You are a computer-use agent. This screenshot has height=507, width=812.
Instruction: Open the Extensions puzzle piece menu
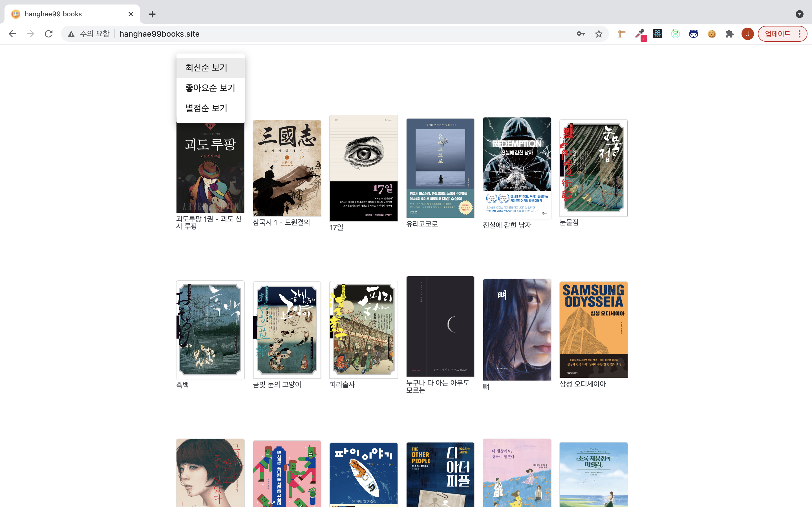point(729,34)
